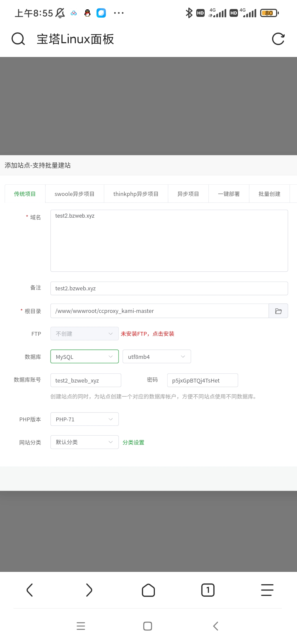Open MySQL database type dropdown

84,356
